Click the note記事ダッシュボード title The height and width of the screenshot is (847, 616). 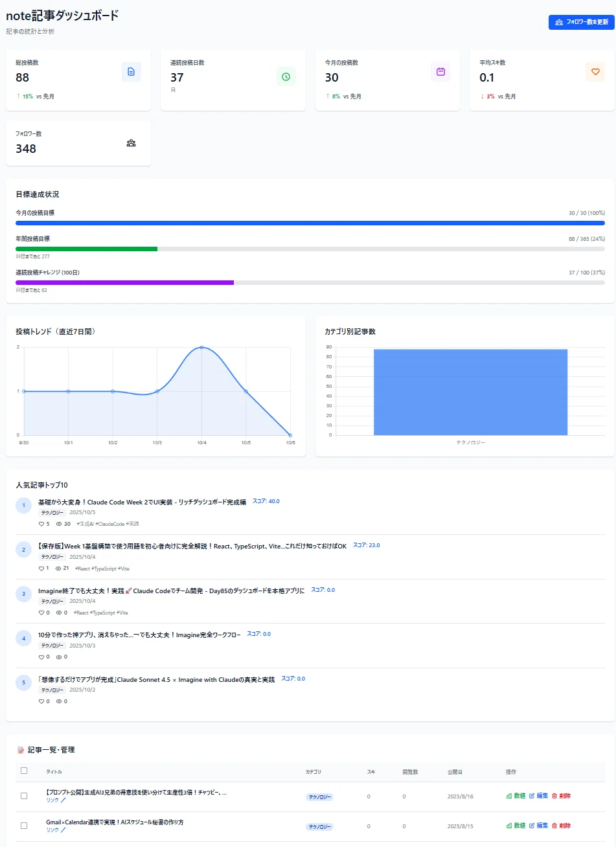62,16
